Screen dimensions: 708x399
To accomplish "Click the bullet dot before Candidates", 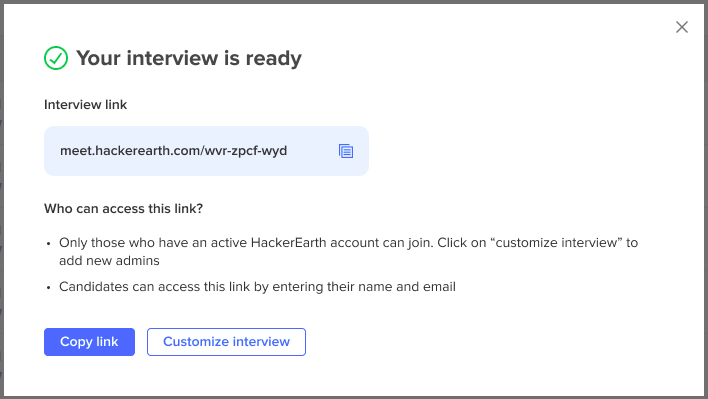I will coord(49,288).
